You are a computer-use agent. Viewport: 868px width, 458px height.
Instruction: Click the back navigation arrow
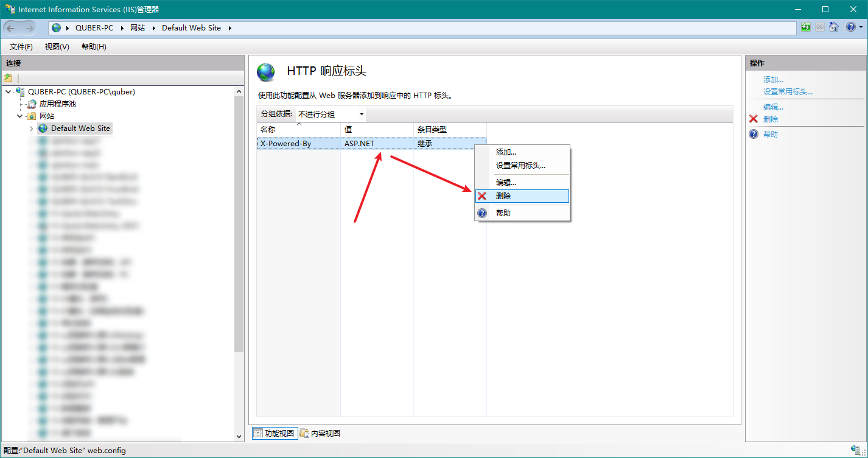pyautogui.click(x=11, y=28)
